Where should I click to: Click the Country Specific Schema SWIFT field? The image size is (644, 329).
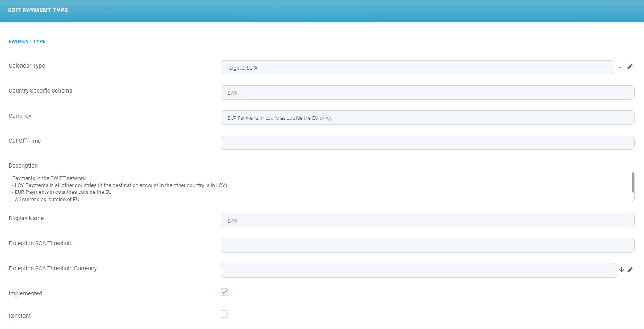[x=427, y=93]
